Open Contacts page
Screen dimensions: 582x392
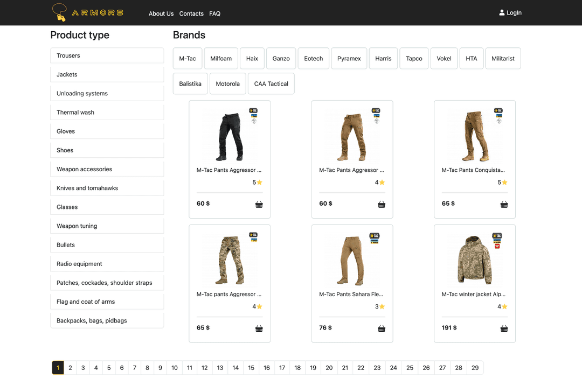point(191,13)
